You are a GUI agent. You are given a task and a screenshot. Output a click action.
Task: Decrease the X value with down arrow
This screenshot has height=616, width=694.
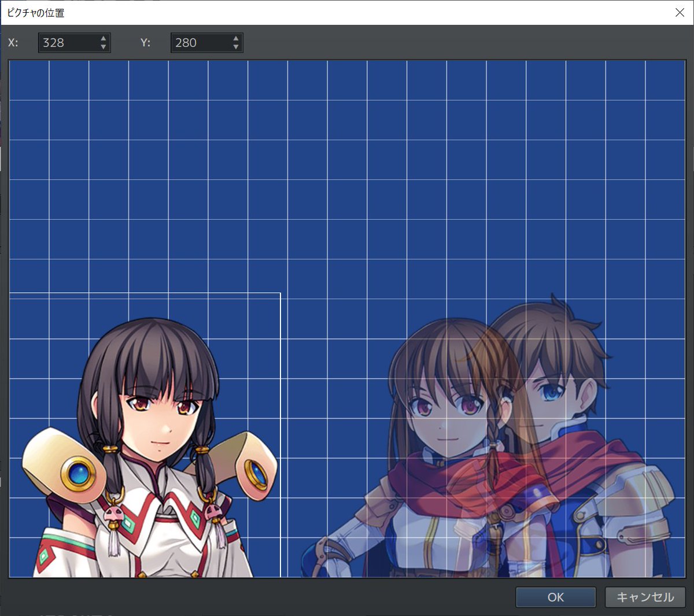[103, 47]
